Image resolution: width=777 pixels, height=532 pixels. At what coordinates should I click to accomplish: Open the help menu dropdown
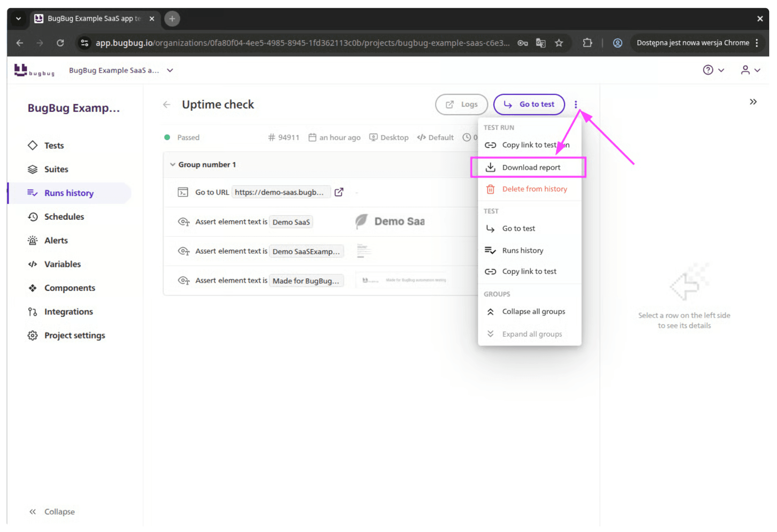(713, 70)
